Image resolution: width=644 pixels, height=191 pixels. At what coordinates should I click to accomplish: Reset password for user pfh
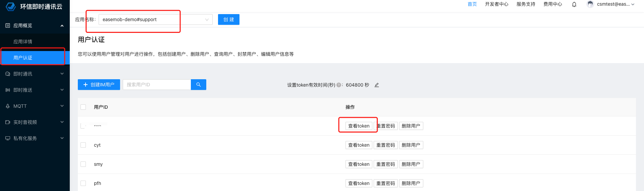[x=386, y=183]
